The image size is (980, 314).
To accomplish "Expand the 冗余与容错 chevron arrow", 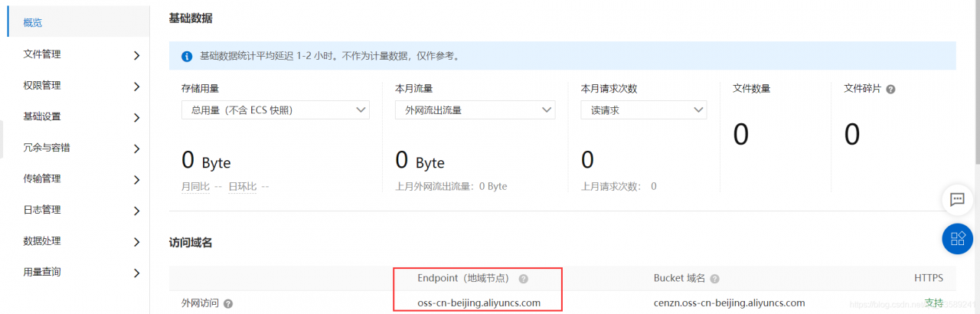I will point(136,149).
